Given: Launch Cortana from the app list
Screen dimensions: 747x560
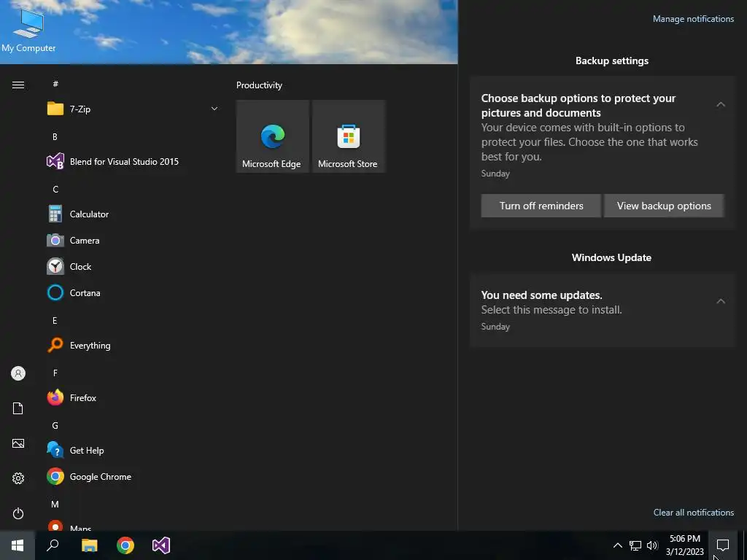Looking at the screenshot, I should pyautogui.click(x=133, y=293).
